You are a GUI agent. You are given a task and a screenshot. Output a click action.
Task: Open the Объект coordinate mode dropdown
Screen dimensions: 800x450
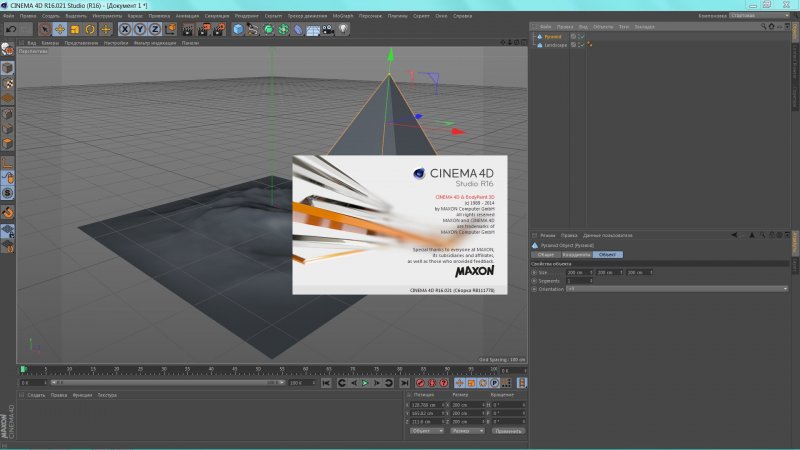(427, 431)
